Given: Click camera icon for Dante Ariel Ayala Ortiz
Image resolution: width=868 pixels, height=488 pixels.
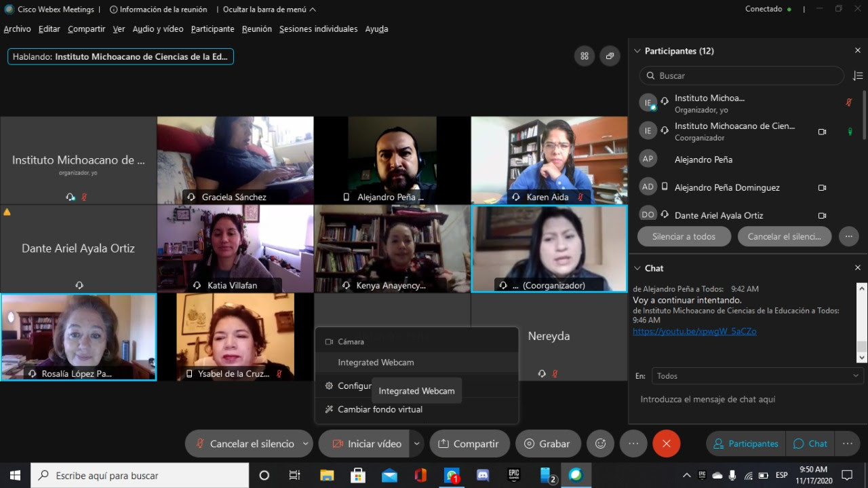Looking at the screenshot, I should pos(822,215).
